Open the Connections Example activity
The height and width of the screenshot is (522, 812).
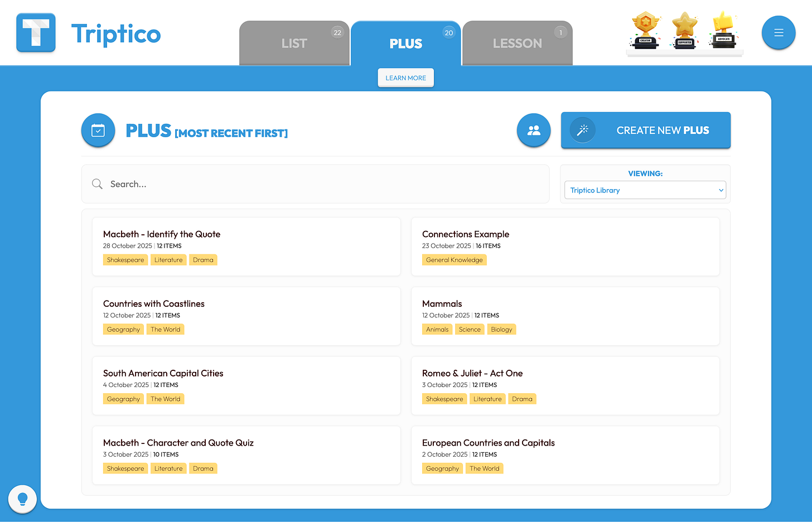click(x=565, y=246)
